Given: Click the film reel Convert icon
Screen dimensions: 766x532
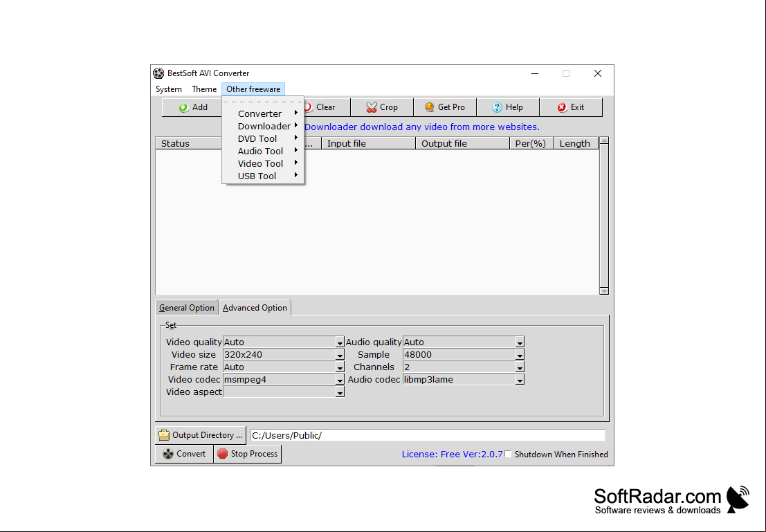Looking at the screenshot, I should click(168, 454).
